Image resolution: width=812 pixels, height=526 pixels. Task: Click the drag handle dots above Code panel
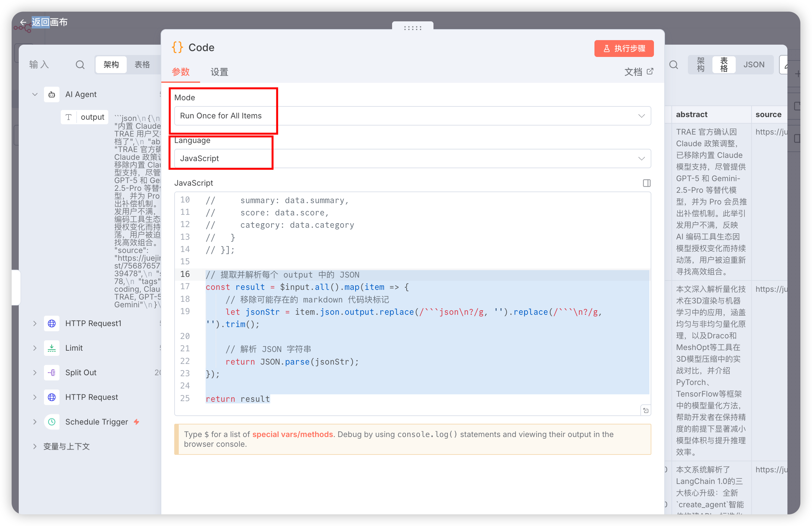pyautogui.click(x=412, y=28)
